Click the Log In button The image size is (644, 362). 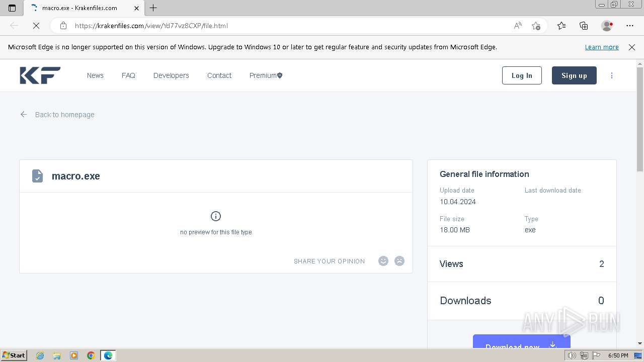point(522,75)
